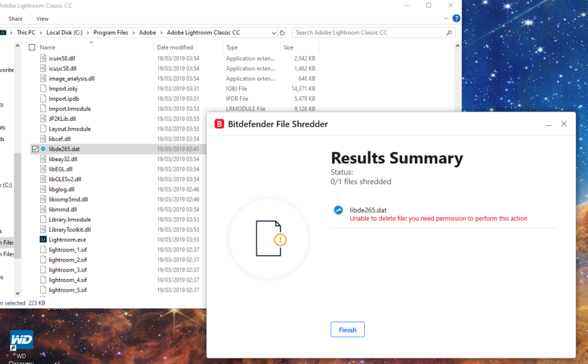The width and height of the screenshot is (588, 364).
Task: Open chevron after Program Files breadcrumb
Action: coord(133,33)
